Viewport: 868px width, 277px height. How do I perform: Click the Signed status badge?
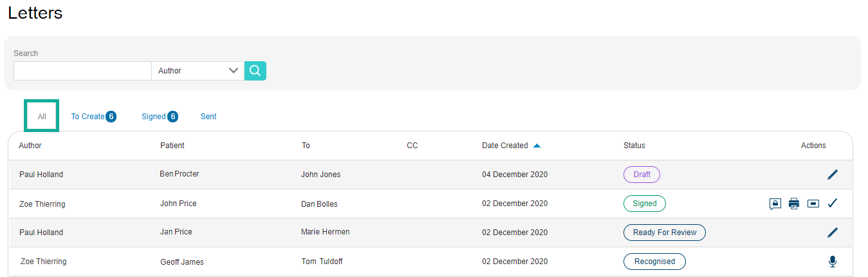[645, 204]
